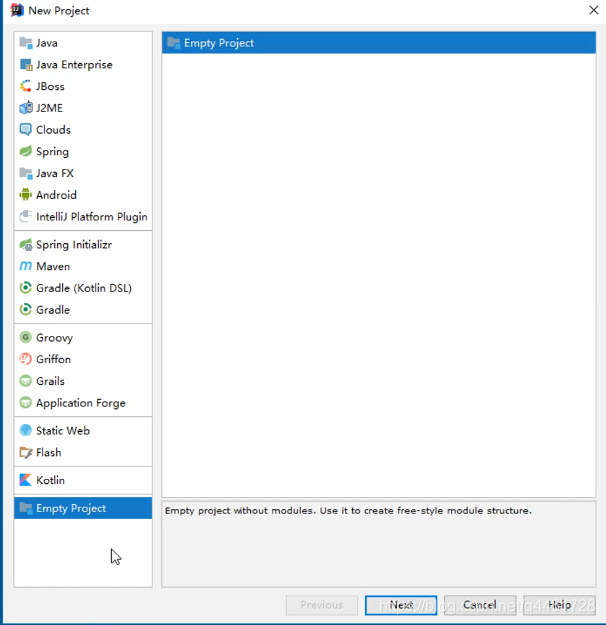Click the IntelliJ Platform Plugin icon
This screenshot has height=625, width=606.
coord(26,216)
